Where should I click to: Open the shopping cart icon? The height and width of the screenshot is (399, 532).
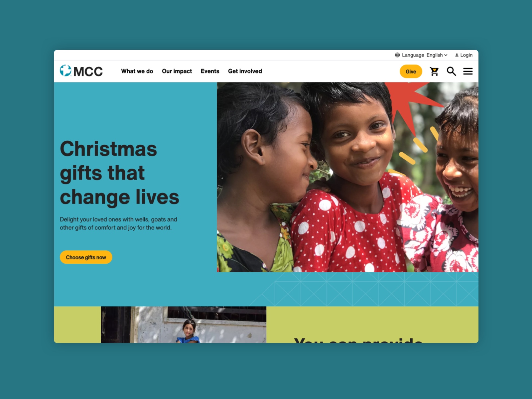pyautogui.click(x=434, y=71)
